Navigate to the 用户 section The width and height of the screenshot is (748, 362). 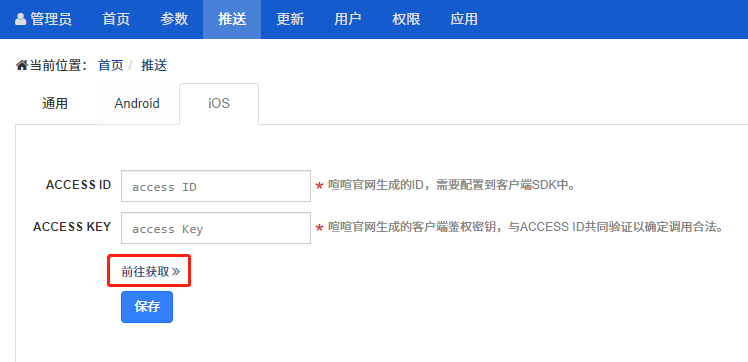pos(348,19)
